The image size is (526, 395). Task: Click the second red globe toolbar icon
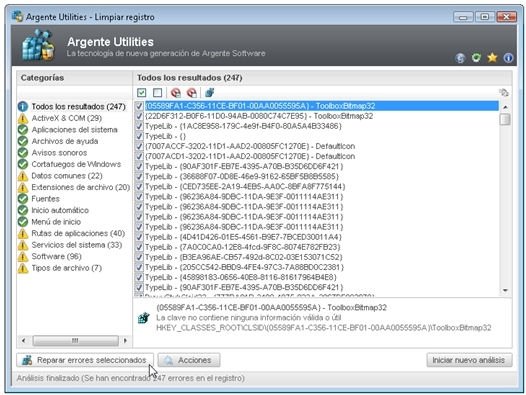pos(192,93)
